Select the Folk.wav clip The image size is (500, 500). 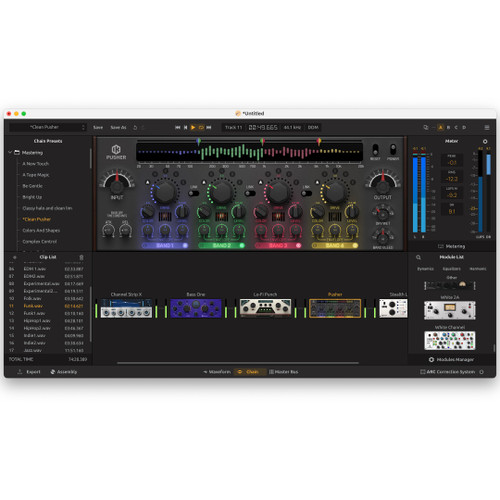click(x=47, y=298)
